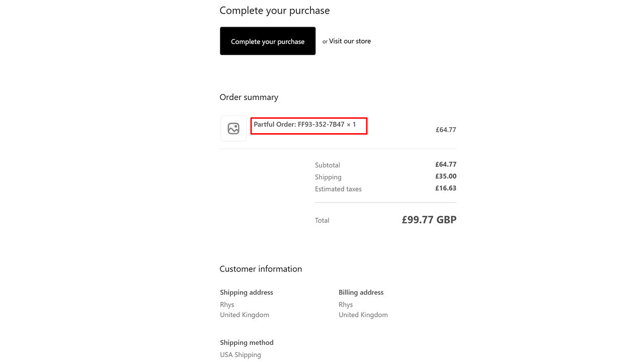
Task: Click the Subtotal £64.77 amount
Action: (445, 164)
